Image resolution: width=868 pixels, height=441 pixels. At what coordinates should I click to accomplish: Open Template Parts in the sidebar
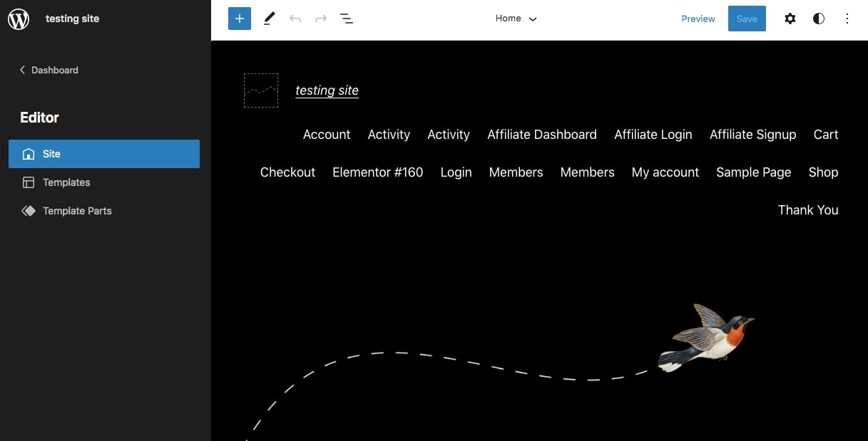pyautogui.click(x=77, y=211)
